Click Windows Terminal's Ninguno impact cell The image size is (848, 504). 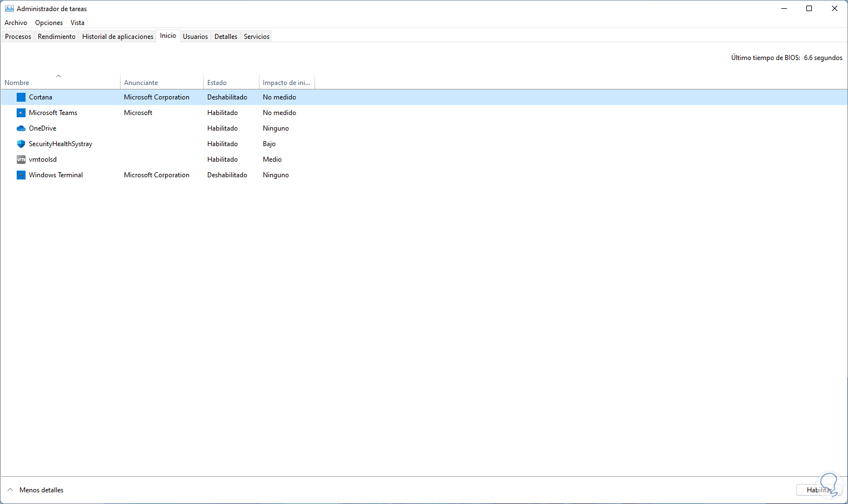276,175
